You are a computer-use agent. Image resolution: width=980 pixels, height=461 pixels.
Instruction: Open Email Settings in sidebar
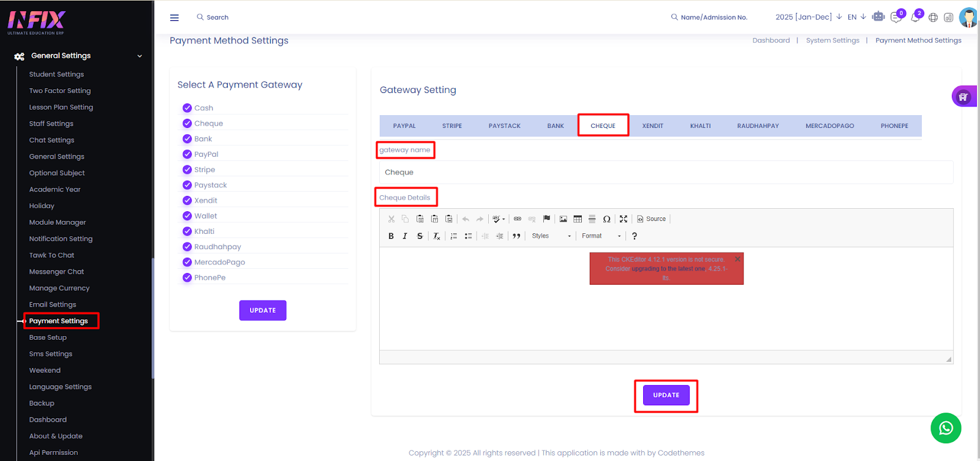tap(53, 304)
